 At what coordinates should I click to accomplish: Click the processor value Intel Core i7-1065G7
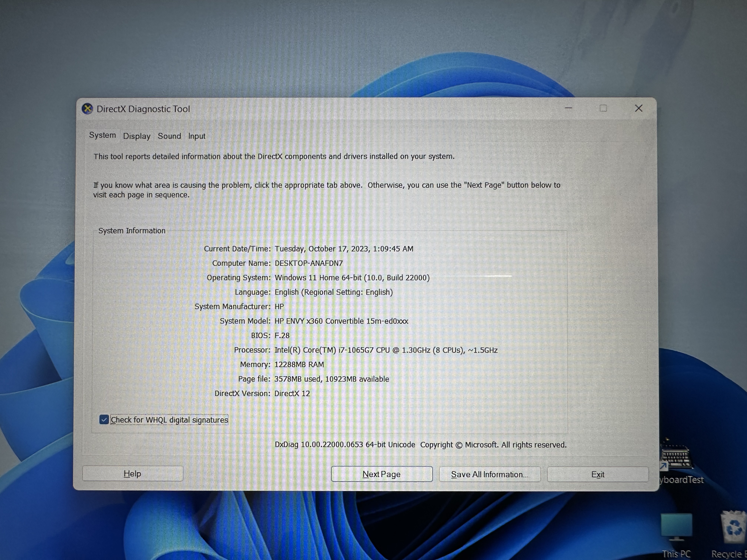(x=386, y=350)
